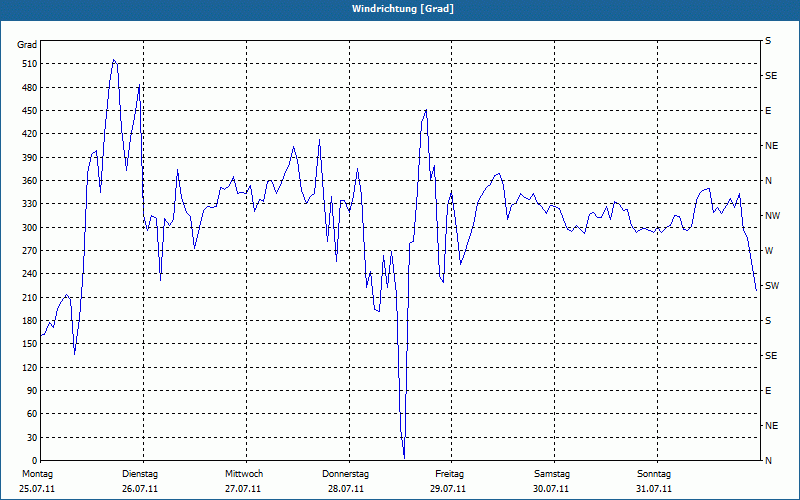The width and height of the screenshot is (800, 500).
Task: Click the 360 value on left axis
Action: pos(30,181)
